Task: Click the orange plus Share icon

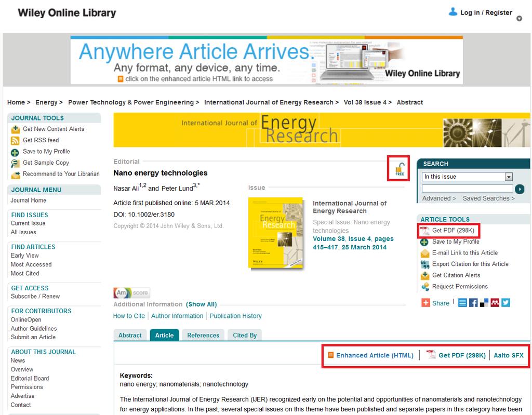Action: click(x=425, y=303)
